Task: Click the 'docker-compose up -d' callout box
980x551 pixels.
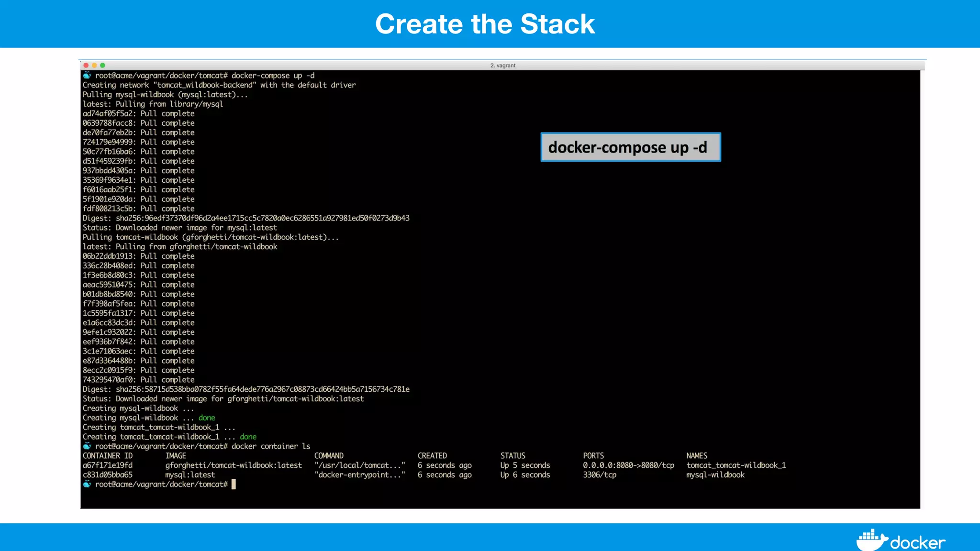Action: pyautogui.click(x=630, y=147)
